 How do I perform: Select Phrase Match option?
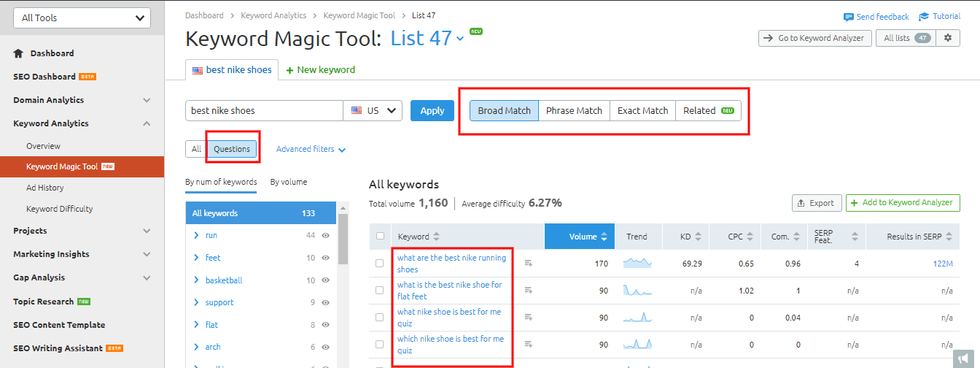[x=574, y=111]
